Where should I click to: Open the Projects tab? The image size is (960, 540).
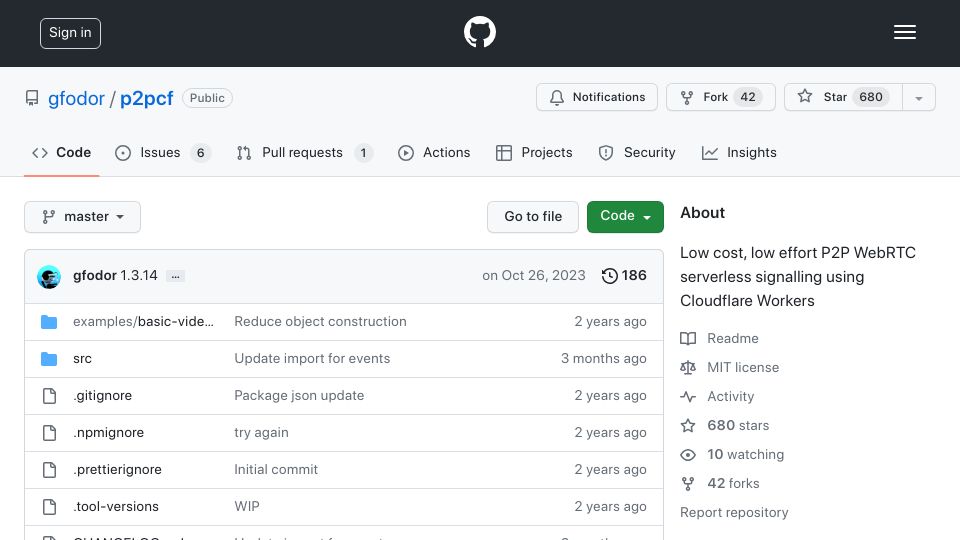(x=534, y=152)
